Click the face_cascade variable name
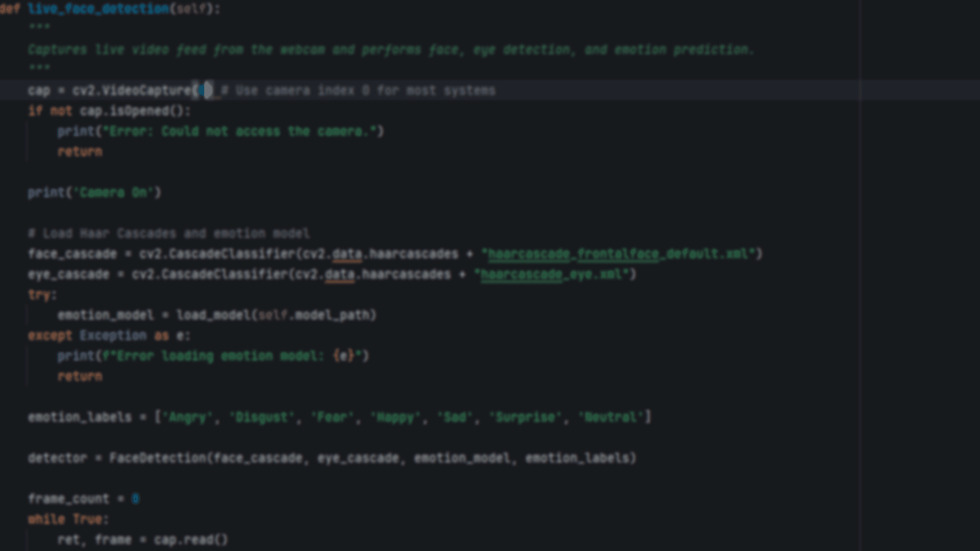The height and width of the screenshot is (551, 980). (x=72, y=254)
